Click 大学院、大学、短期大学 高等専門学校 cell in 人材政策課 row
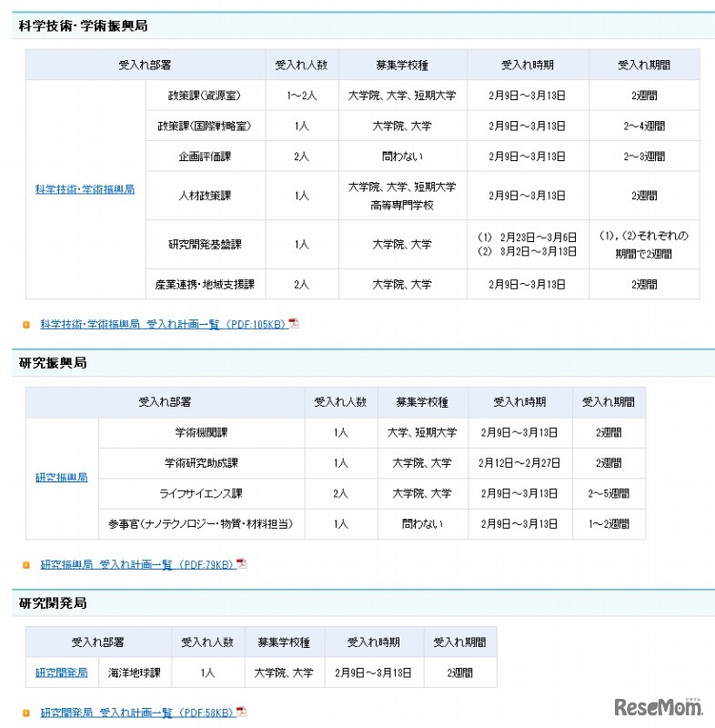The height and width of the screenshot is (728, 715). pos(403,196)
